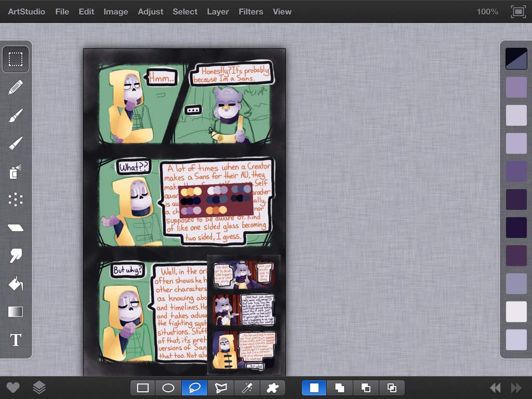Open the primary/secondary color swatch
The width and height of the screenshot is (532, 399).
click(x=516, y=58)
